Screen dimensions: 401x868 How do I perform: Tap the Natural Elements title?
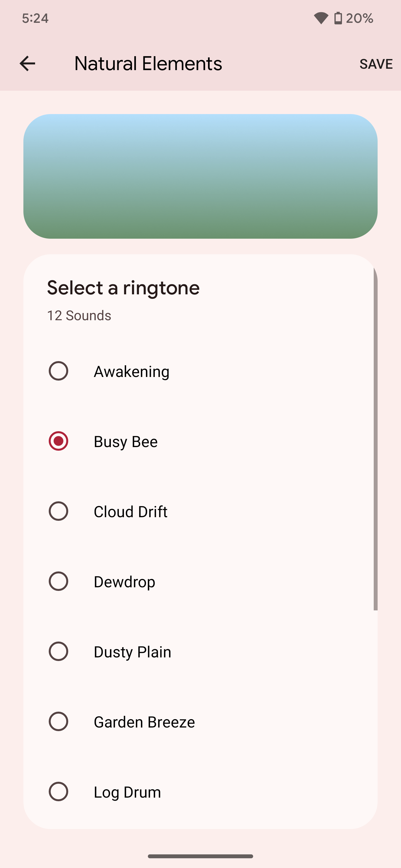(148, 63)
